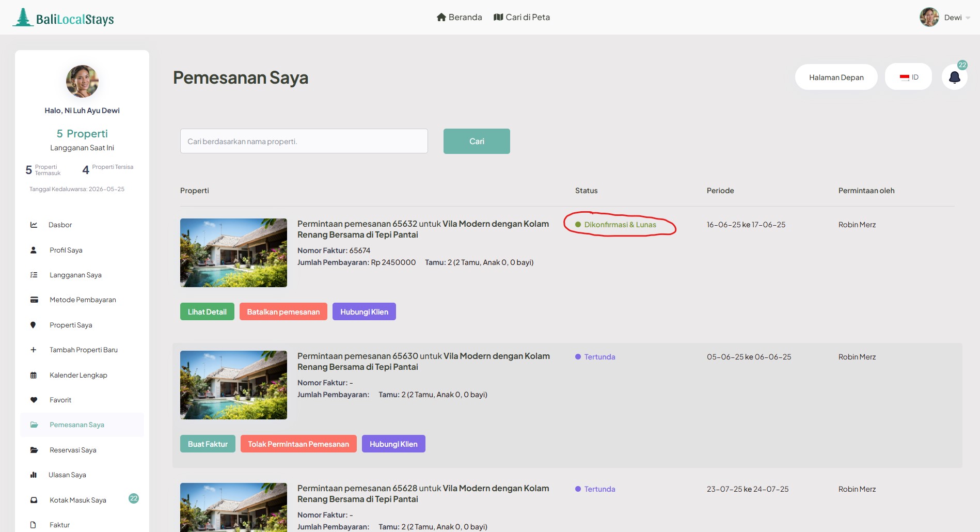Click the Metode Pembayaran card icon

coord(34,300)
